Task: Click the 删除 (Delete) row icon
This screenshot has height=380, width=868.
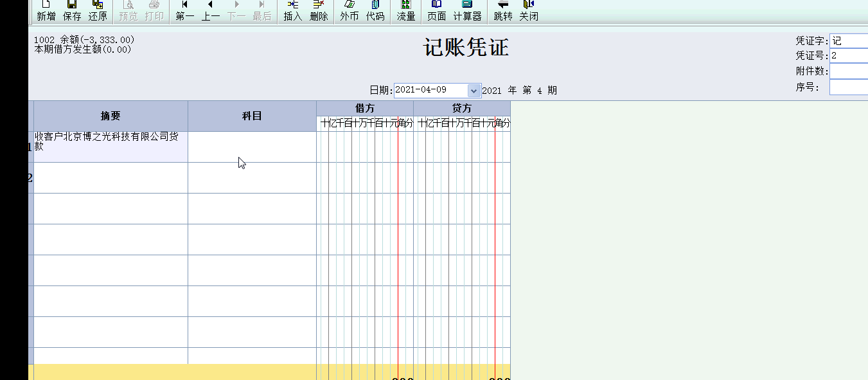Action: coord(319,11)
